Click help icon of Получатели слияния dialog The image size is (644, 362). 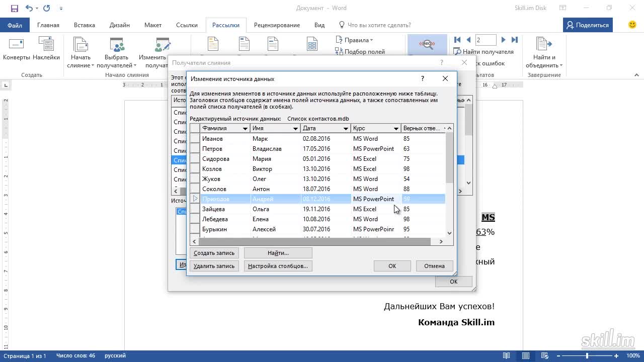[442, 62]
